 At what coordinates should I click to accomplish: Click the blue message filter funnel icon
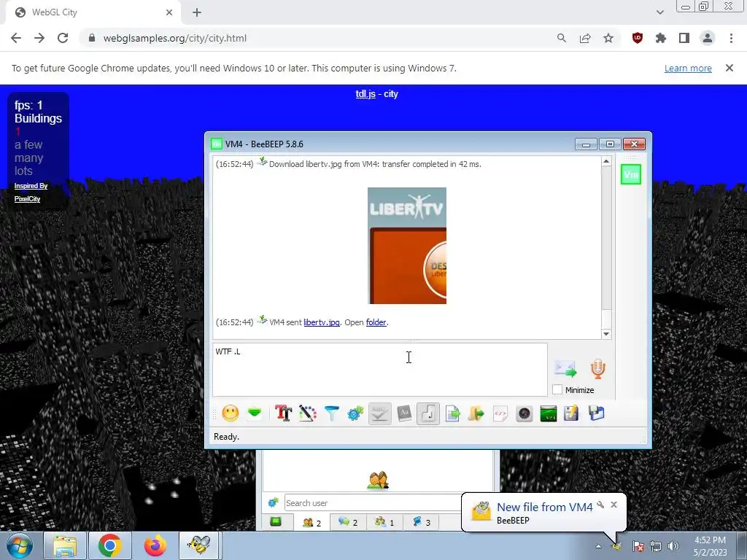[x=332, y=413]
